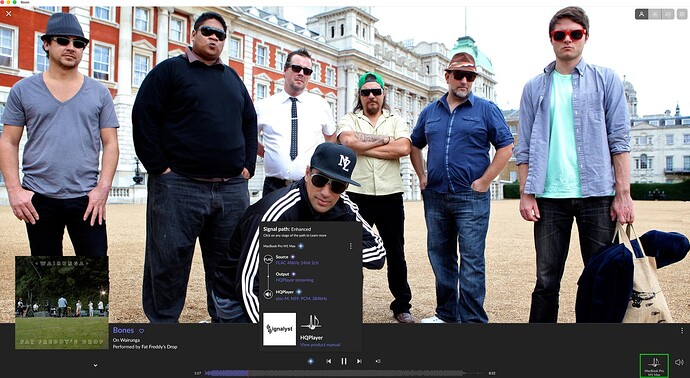The height and width of the screenshot is (378, 690).
Task: Open the signal path popup three-dot menu
Action: tap(350, 246)
